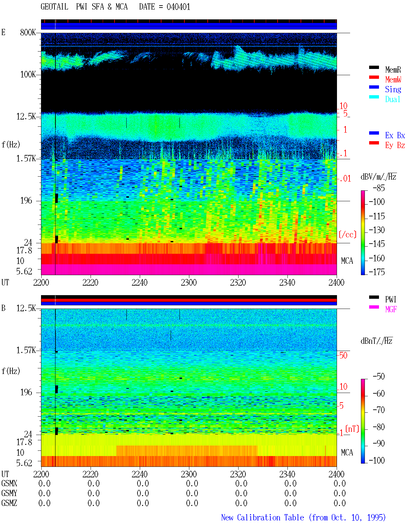Click the 'B' panel letter label
The width and height of the screenshot is (420, 523).
point(3,308)
